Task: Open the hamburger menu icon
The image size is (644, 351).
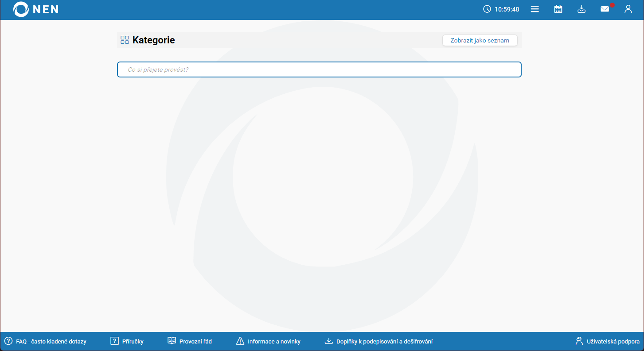Action: [x=535, y=9]
